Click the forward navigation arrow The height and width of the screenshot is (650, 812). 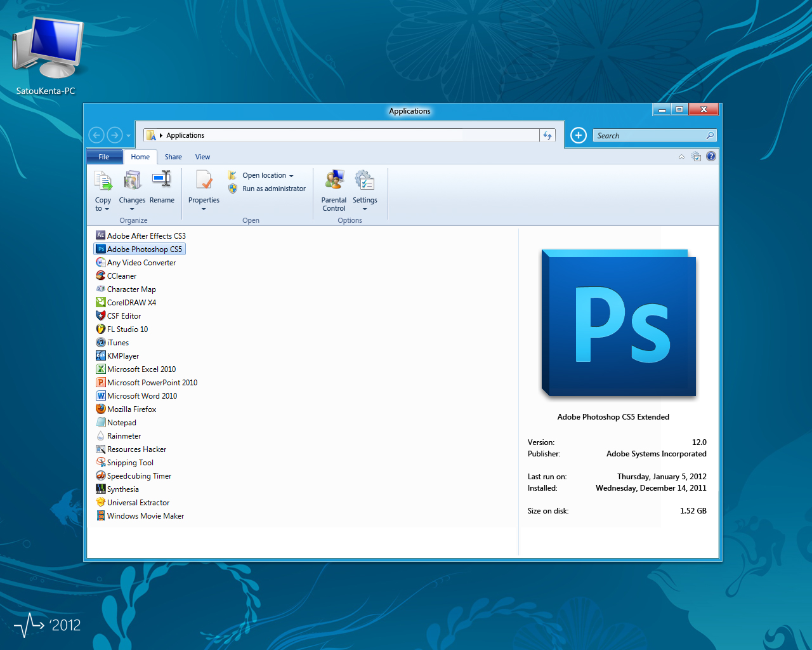[x=115, y=135]
